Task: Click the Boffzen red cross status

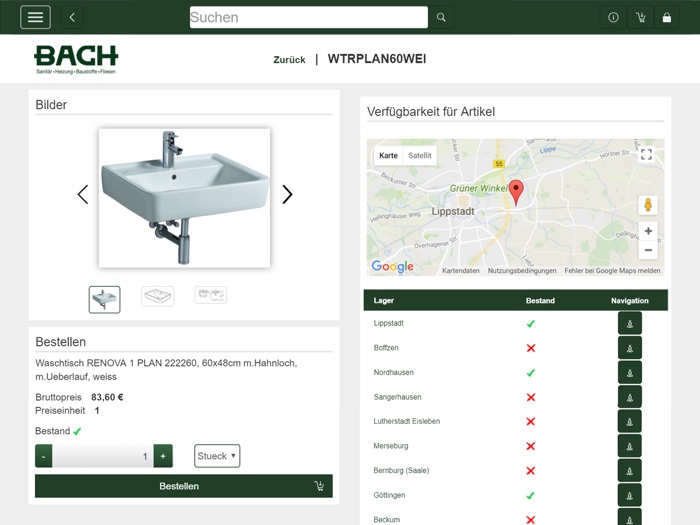Action: click(x=530, y=348)
